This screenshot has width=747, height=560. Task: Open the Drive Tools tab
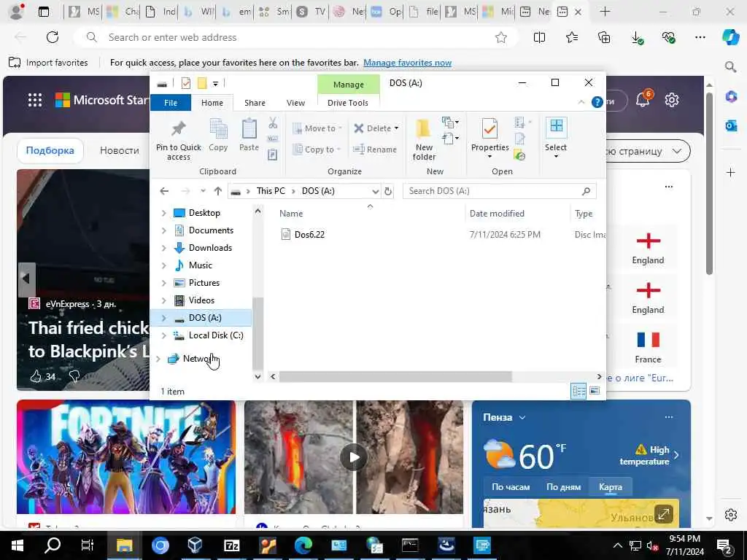tap(348, 103)
